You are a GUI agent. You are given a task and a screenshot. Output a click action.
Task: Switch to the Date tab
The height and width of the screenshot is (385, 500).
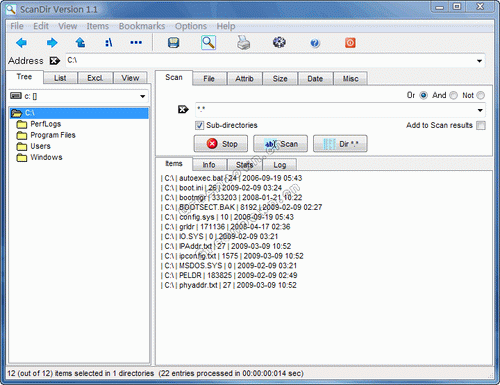(315, 79)
